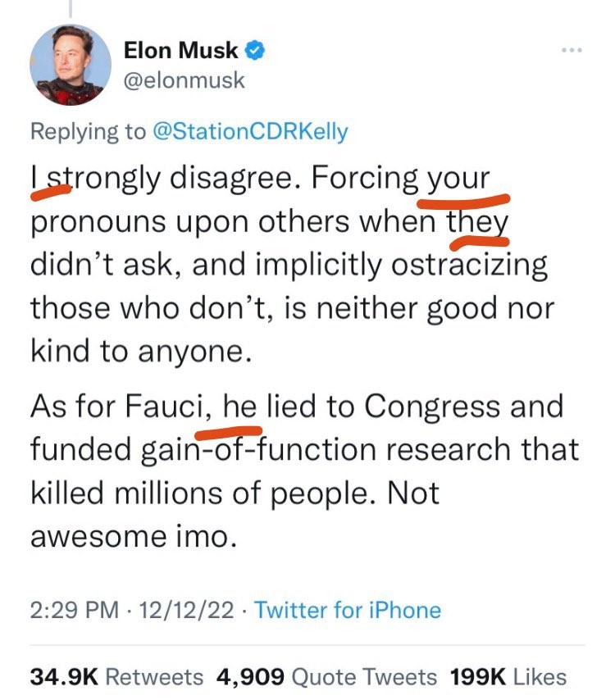615x700 pixels.
Task: Click the "Replying to" label
Action: coord(88,131)
